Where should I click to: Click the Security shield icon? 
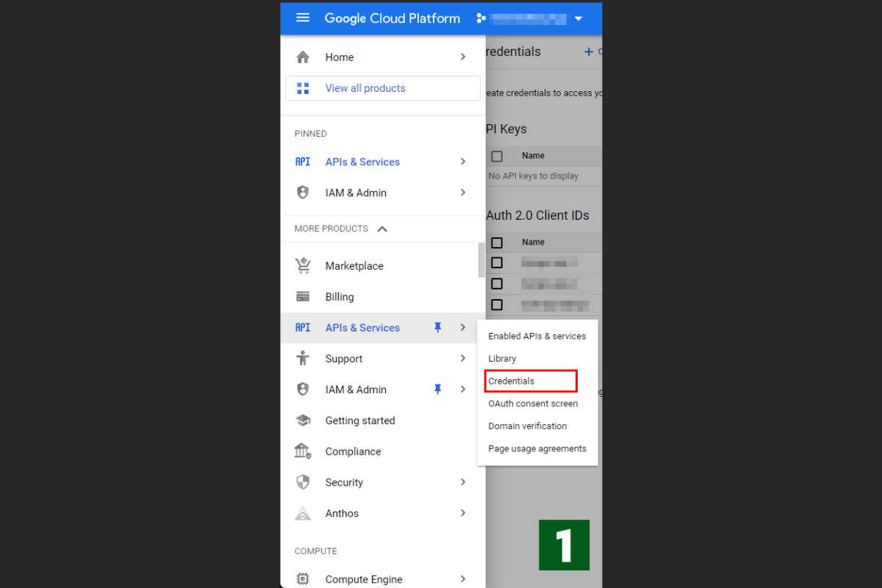(x=303, y=482)
